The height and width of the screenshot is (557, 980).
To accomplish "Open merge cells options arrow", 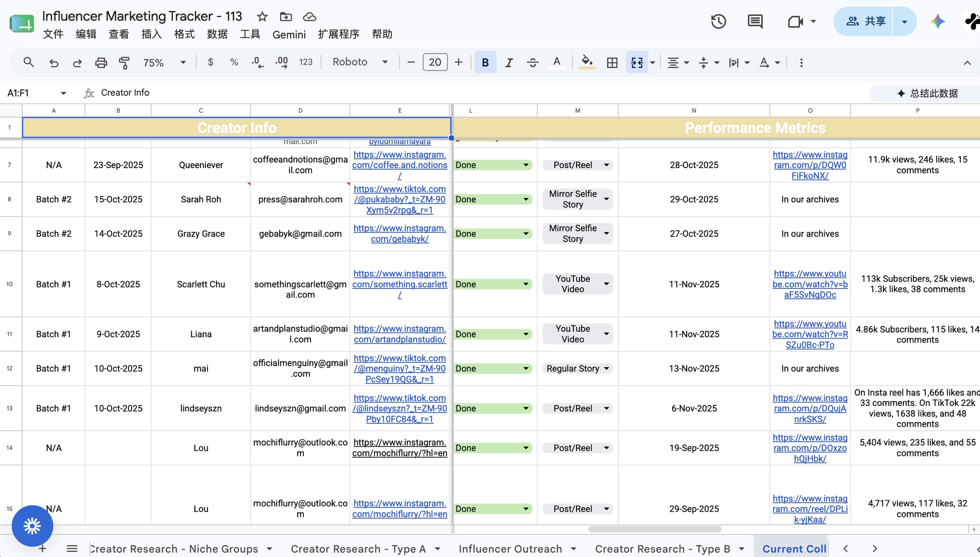I will pos(652,63).
